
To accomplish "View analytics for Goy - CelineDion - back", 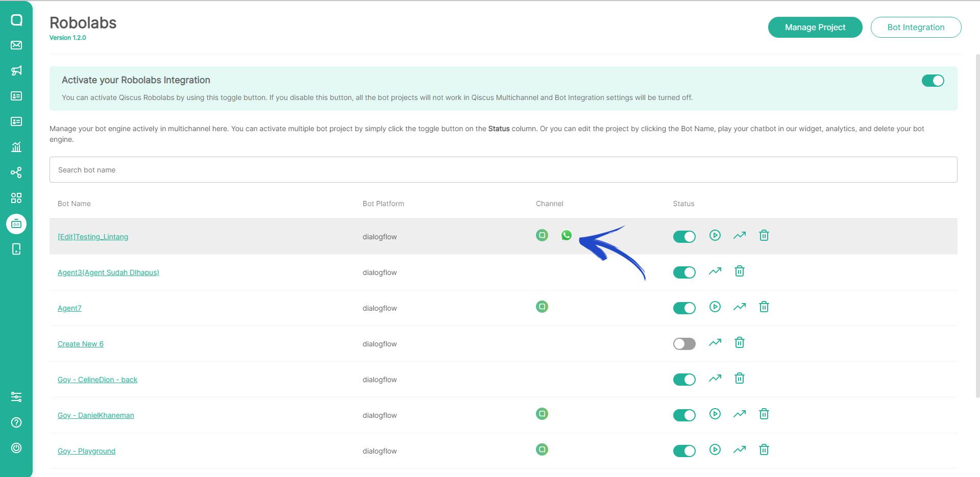I will click(x=715, y=378).
